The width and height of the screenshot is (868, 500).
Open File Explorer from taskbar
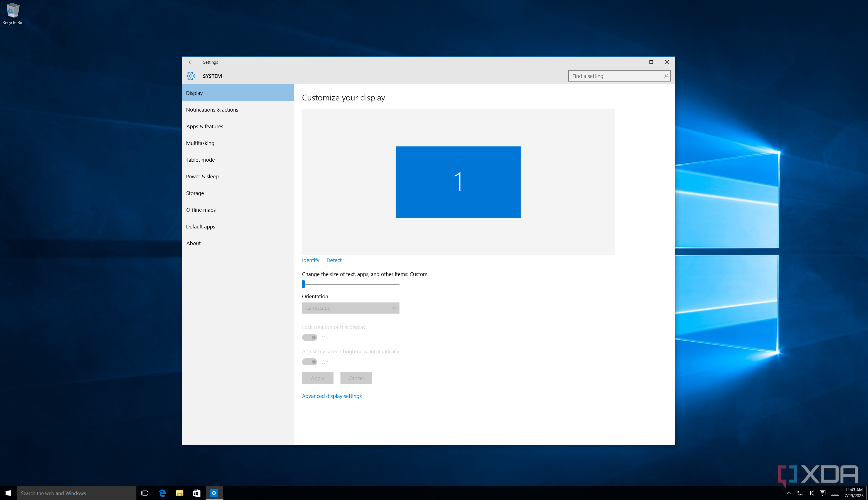coord(179,493)
